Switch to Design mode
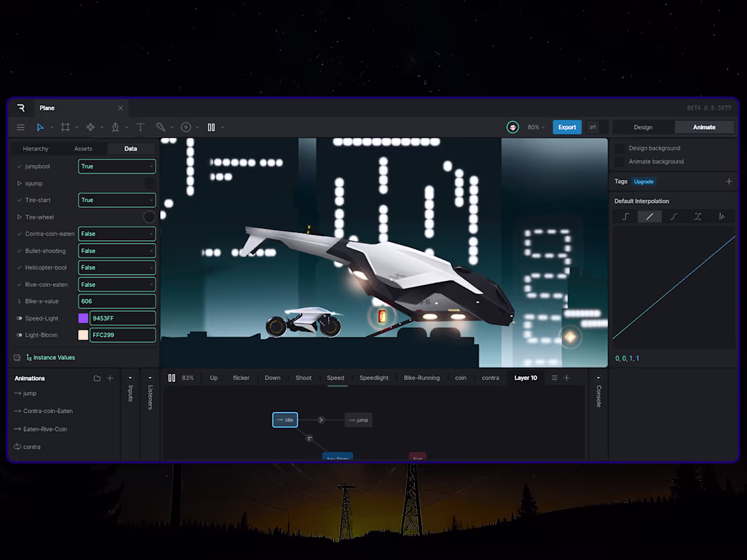Screen dimensions: 747x560 point(643,127)
